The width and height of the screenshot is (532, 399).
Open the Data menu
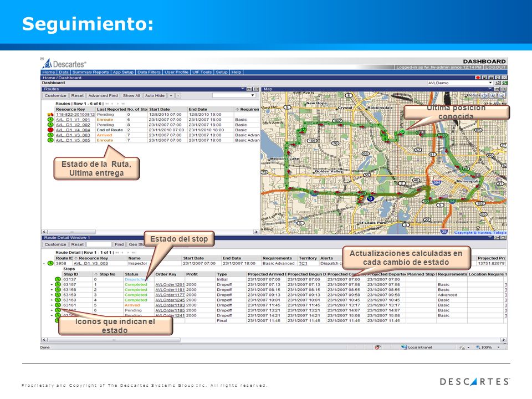pyautogui.click(x=63, y=72)
